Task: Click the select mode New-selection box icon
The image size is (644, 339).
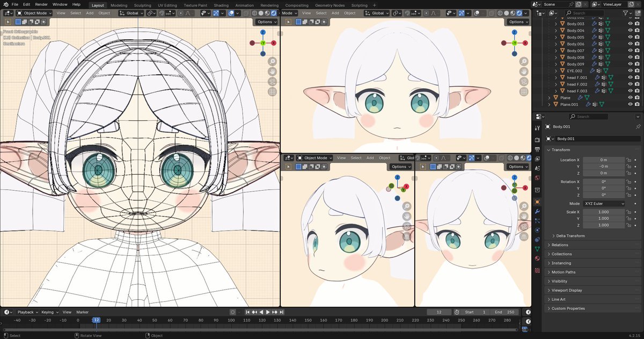Action: [x=18, y=22]
